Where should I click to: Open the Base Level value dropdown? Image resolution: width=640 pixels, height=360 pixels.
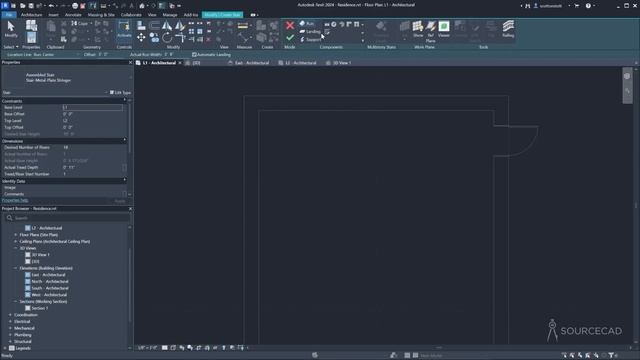click(93, 107)
